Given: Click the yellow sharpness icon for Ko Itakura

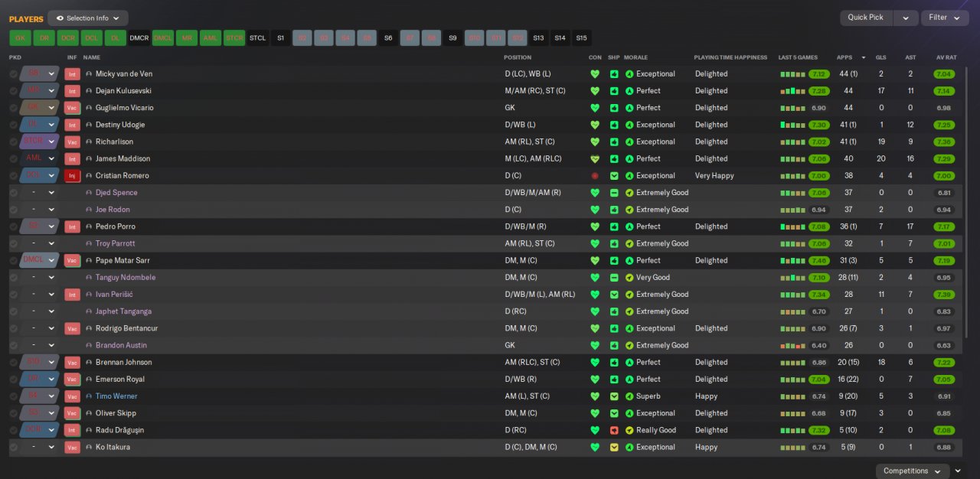Looking at the screenshot, I should pos(614,448).
